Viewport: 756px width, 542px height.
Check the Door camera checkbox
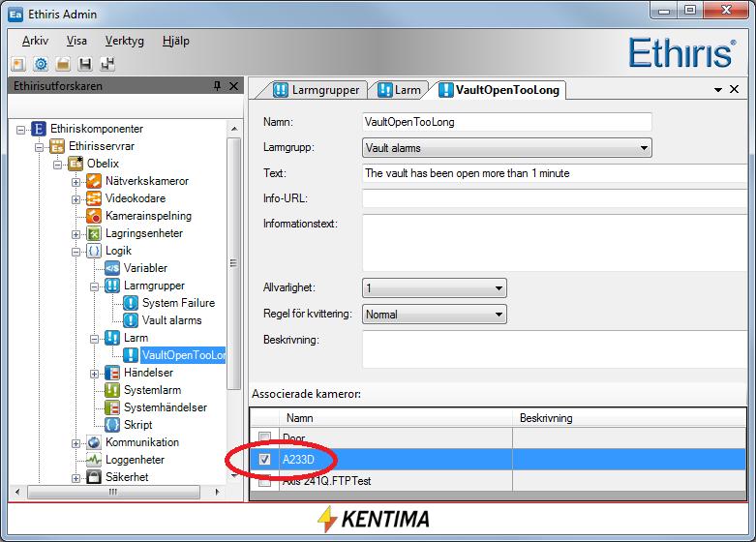coord(264,437)
